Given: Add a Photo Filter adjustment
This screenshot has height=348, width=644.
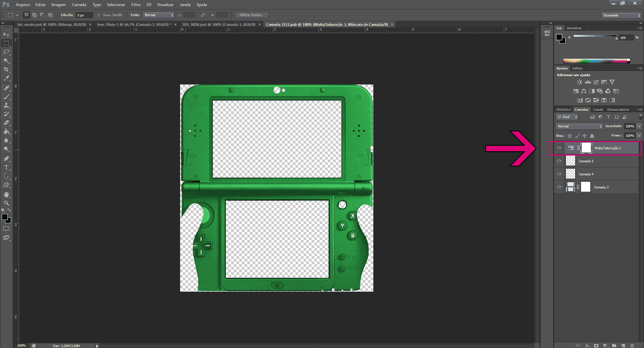Looking at the screenshot, I should point(600,91).
